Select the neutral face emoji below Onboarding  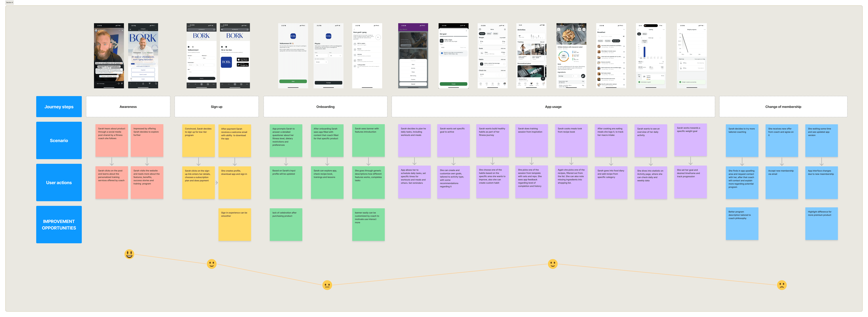tap(327, 285)
